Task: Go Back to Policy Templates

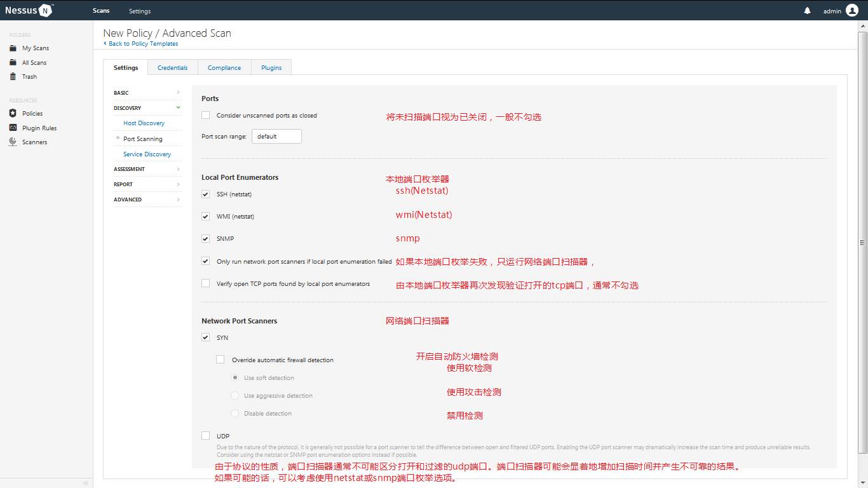Action: click(141, 43)
